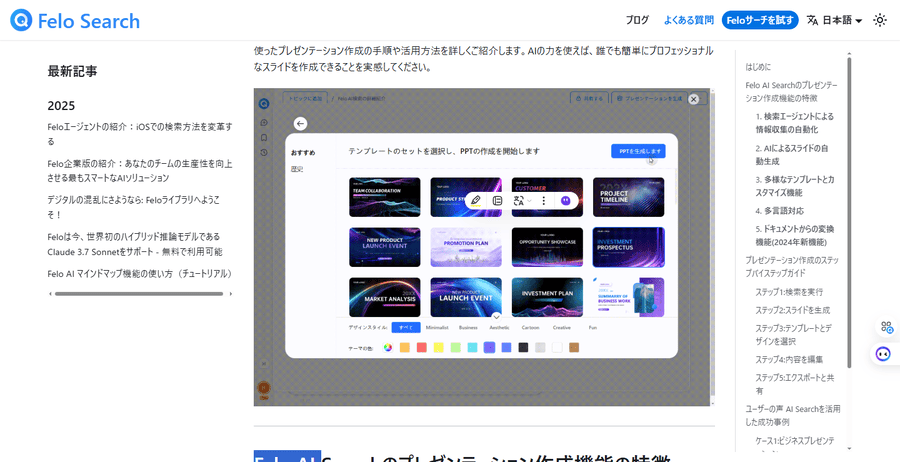Pick the brown theme color swatch

[x=574, y=347]
